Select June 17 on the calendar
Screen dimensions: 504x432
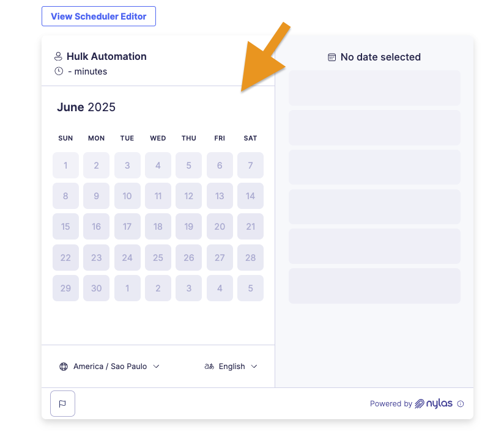click(x=127, y=227)
